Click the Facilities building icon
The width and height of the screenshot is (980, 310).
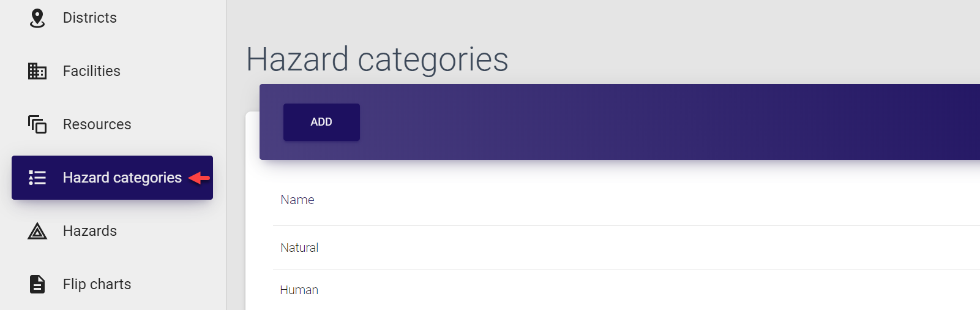(x=37, y=71)
